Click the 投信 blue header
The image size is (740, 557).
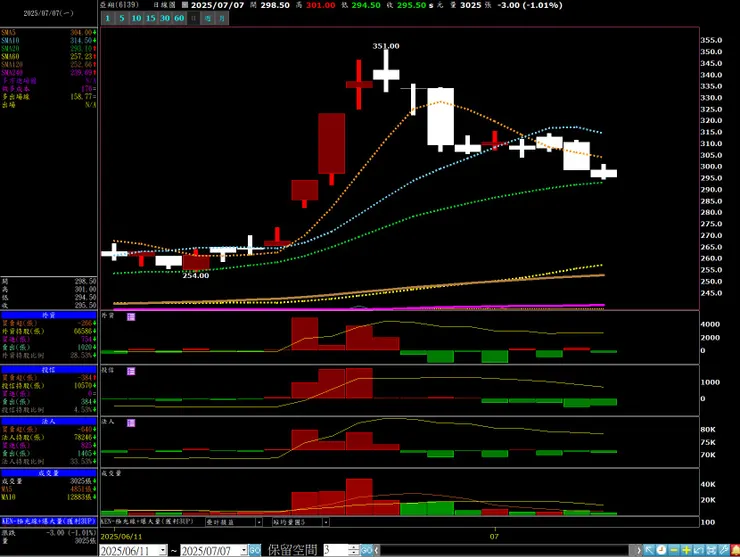(x=49, y=370)
